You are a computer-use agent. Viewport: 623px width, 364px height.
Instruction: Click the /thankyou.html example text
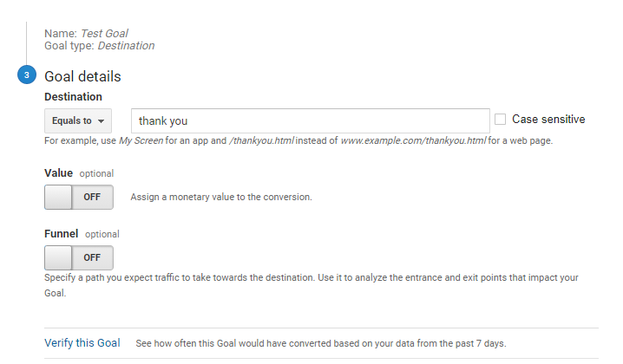[x=261, y=140]
